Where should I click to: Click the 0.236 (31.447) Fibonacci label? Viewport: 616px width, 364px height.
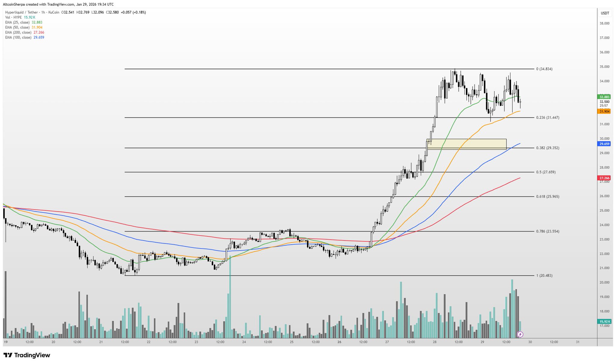click(x=547, y=118)
